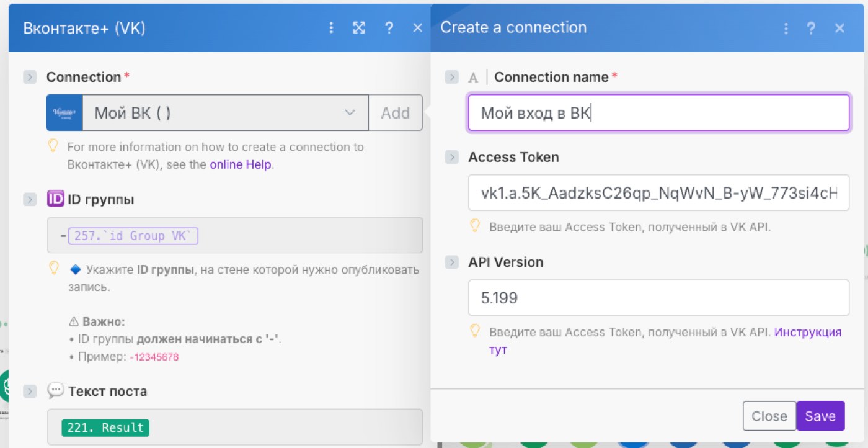Screen dimensions: 868x448
Task: Toggle the expander beside Connection label
Action: click(29, 77)
